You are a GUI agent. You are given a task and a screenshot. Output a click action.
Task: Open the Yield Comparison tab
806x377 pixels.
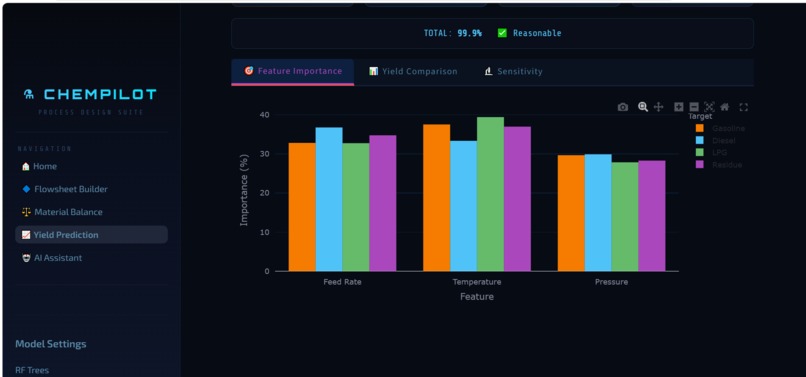(413, 71)
